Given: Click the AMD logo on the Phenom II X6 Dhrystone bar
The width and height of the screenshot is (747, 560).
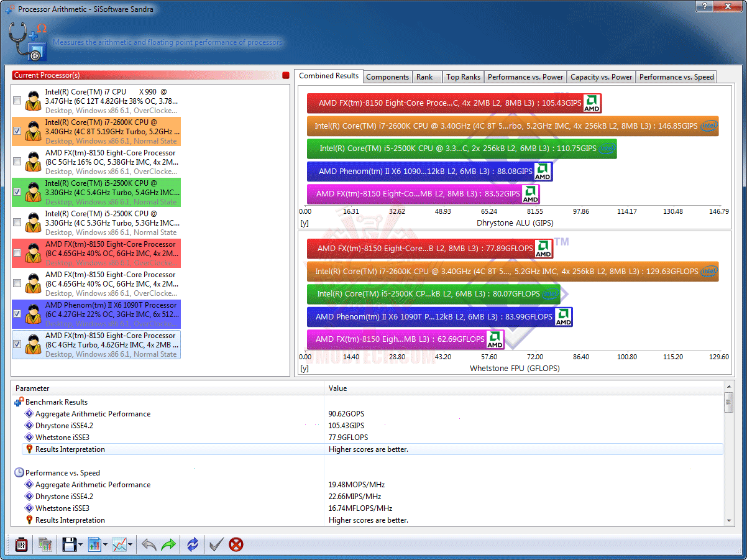Looking at the screenshot, I should coord(543,172).
